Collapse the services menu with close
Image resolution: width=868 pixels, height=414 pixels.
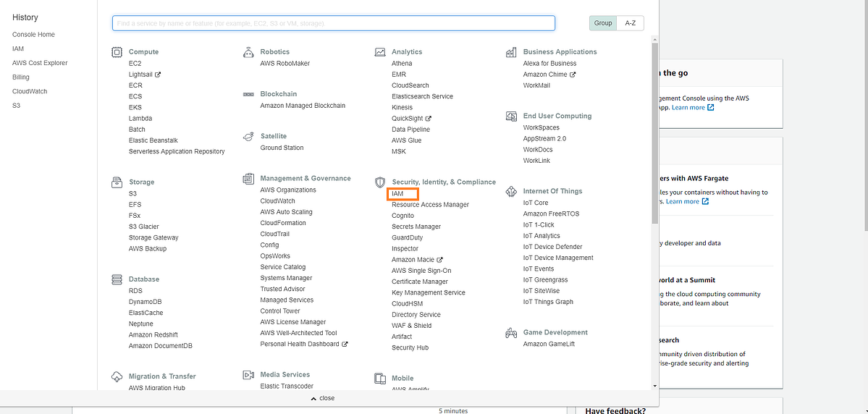(x=322, y=398)
